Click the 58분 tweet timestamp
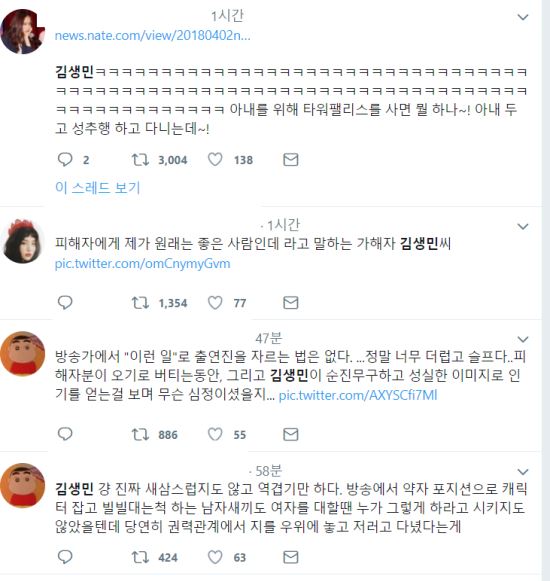This screenshot has width=550, height=581. click(x=268, y=471)
